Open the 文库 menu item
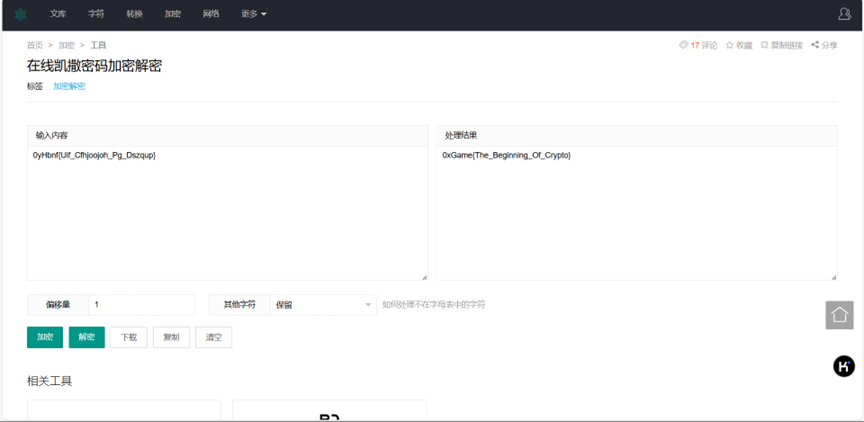864x422 pixels. (x=58, y=15)
